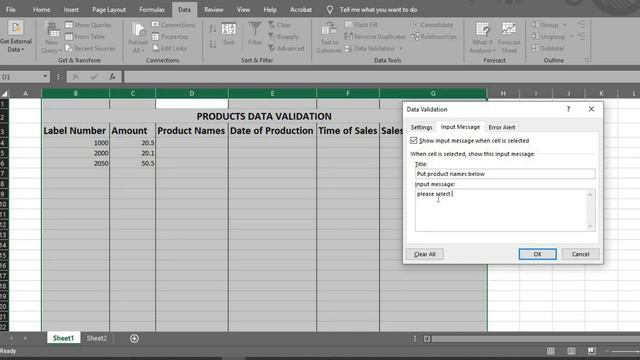Click the Input message text area
The height and width of the screenshot is (360, 640).
(x=501, y=210)
